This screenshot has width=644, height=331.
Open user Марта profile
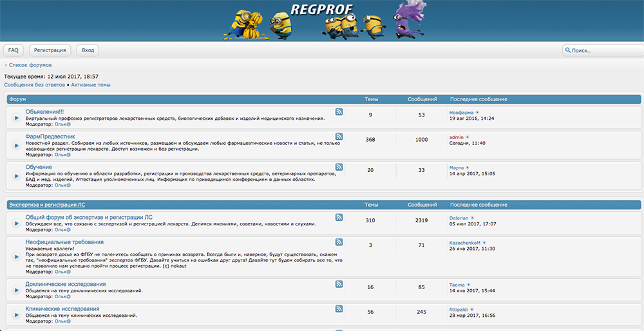[x=457, y=168]
